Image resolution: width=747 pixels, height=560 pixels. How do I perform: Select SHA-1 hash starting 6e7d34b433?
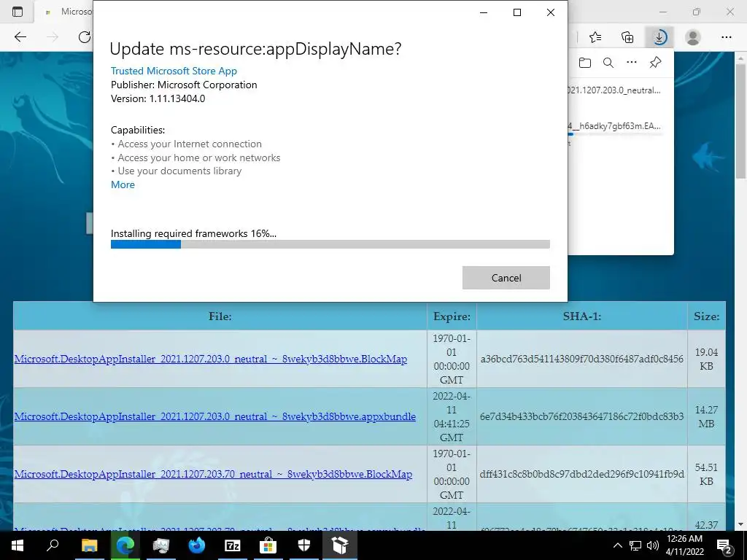coord(581,416)
